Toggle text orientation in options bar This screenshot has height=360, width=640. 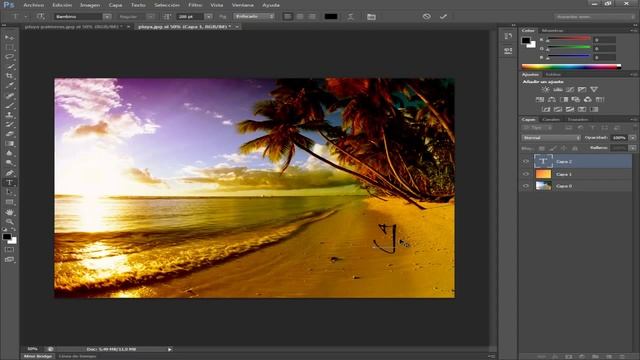[x=40, y=17]
